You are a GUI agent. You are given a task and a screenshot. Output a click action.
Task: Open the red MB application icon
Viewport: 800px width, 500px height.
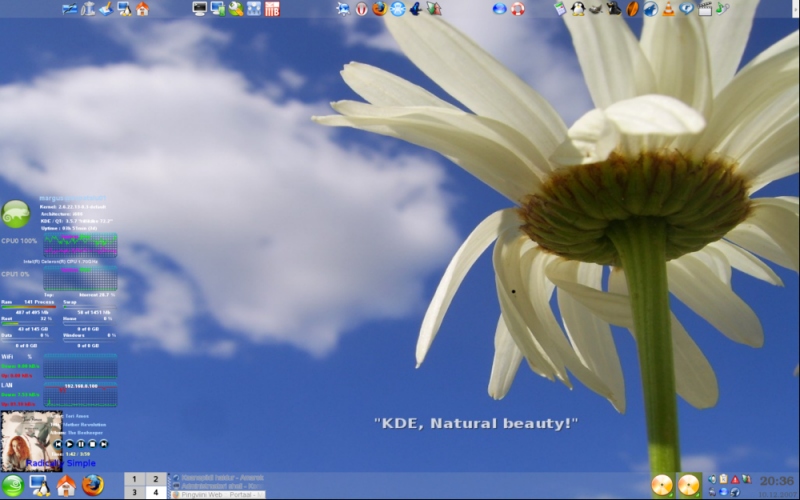(272, 9)
